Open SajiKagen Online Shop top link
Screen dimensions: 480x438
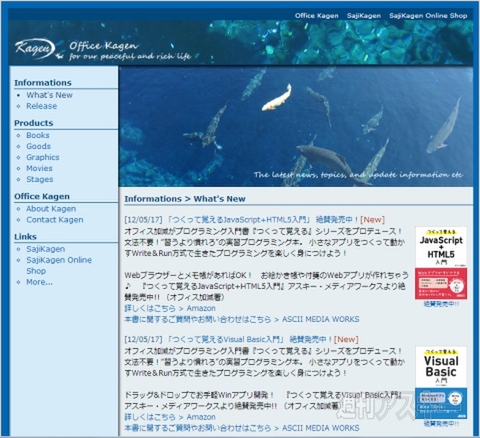coord(428,16)
